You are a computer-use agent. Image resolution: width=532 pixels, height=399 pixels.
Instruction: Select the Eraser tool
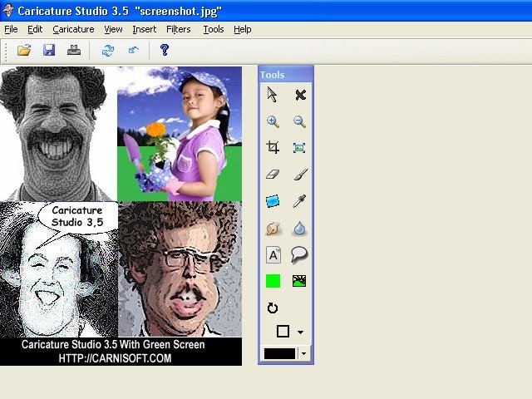click(273, 175)
